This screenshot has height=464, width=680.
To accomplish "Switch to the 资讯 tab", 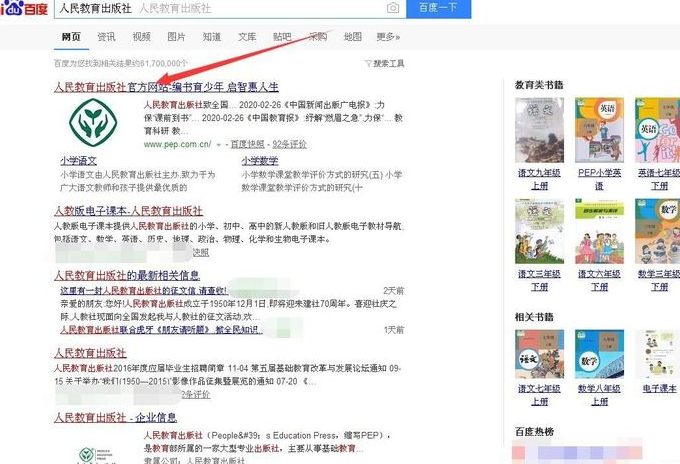I will pos(106,37).
